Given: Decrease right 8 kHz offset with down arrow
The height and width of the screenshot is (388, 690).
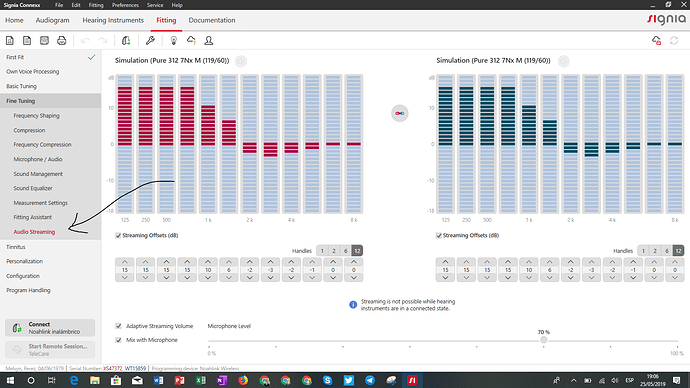Looking at the screenshot, I should [x=675, y=278].
